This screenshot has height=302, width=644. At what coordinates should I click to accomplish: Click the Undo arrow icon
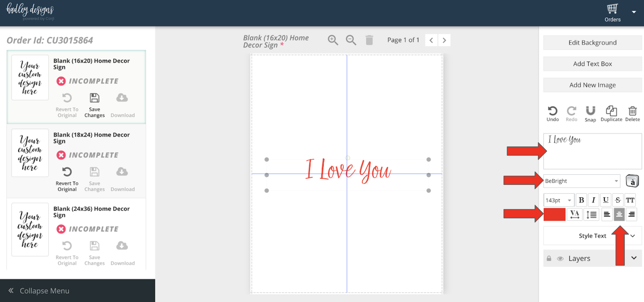point(552,111)
